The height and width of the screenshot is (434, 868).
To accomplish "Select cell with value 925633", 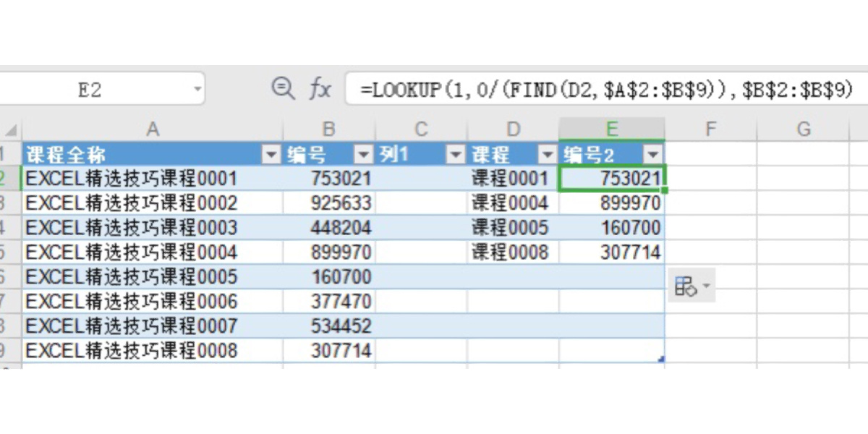I will (x=329, y=203).
